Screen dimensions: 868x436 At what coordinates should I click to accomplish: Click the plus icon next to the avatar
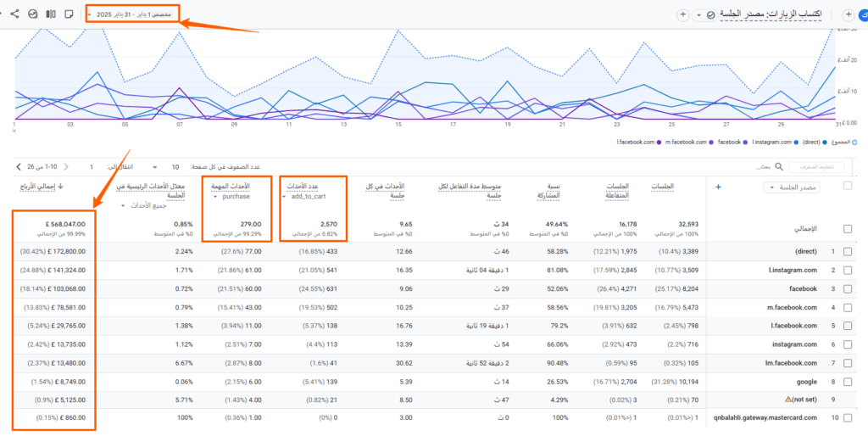point(848,14)
